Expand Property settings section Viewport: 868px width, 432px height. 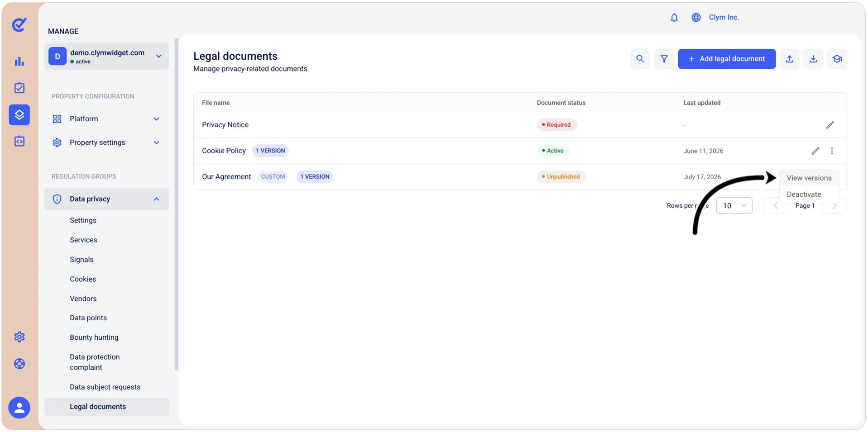coord(107,142)
